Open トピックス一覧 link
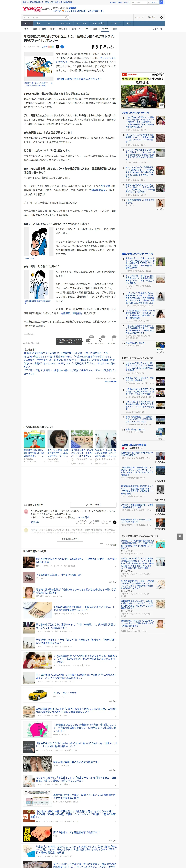The height and width of the screenshot is (868, 186). coord(155,29)
